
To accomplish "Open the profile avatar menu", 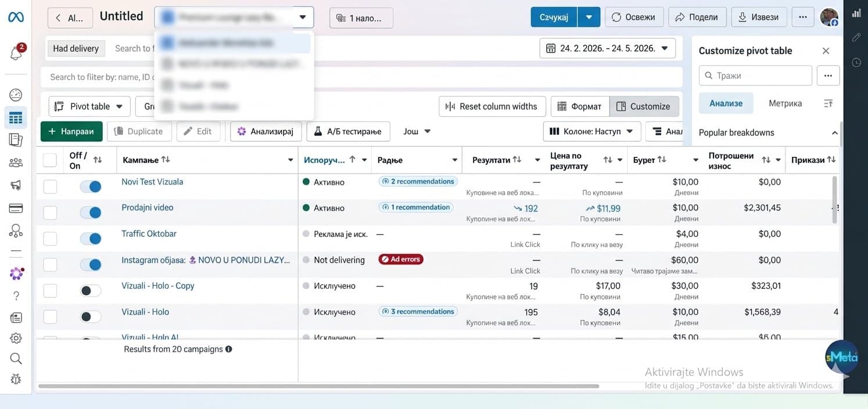I will [x=829, y=17].
